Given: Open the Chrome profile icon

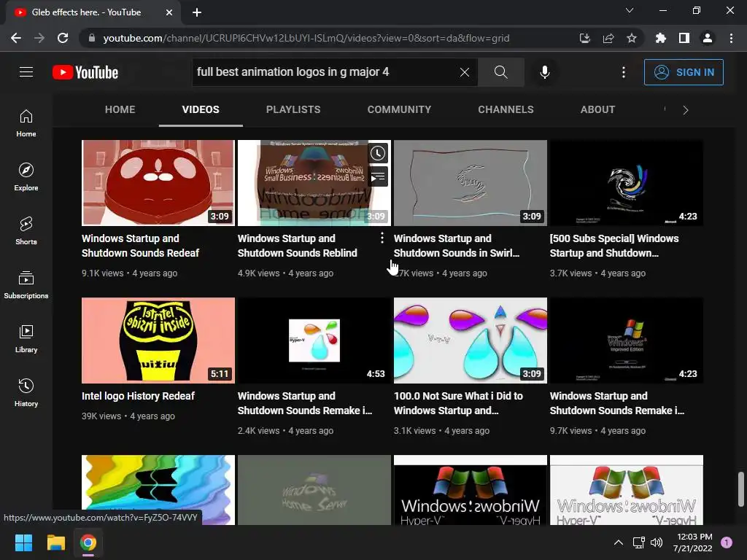Looking at the screenshot, I should 708,38.
